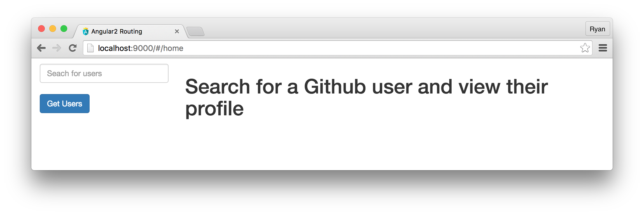Open the Ryan profile switcher
This screenshot has height=215, width=644.
(598, 29)
